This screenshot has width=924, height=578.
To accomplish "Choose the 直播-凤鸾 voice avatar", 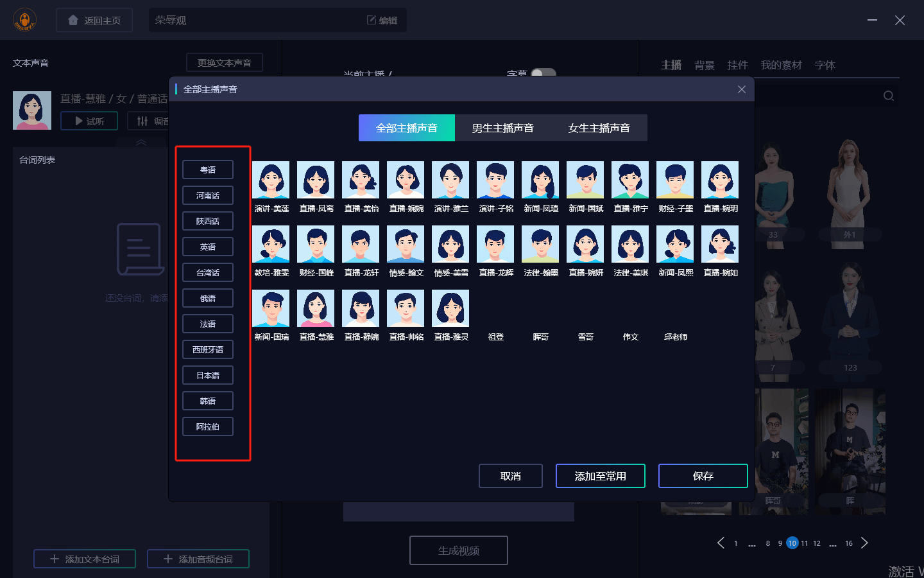I will [x=316, y=180].
